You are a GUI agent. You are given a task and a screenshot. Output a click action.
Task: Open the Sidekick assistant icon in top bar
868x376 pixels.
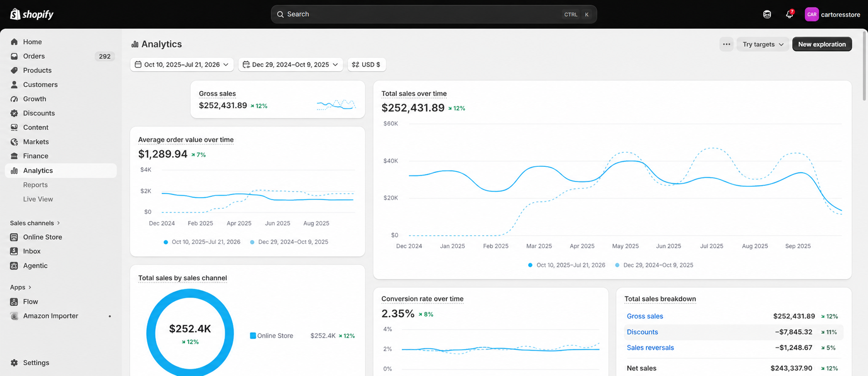767,15
